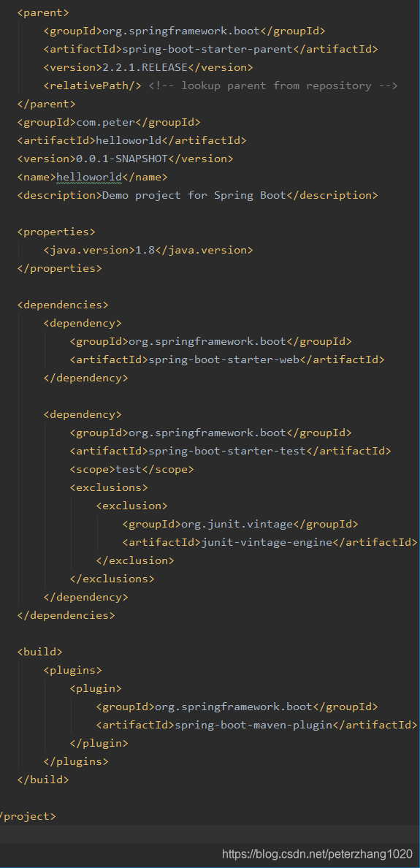
Task: Click the closing build tag
Action: 43,780
